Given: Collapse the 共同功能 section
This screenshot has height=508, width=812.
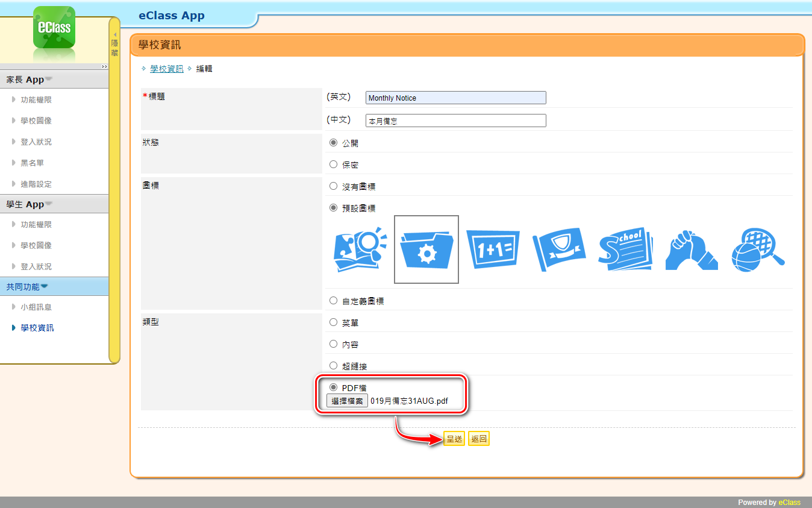Looking at the screenshot, I should point(54,287).
